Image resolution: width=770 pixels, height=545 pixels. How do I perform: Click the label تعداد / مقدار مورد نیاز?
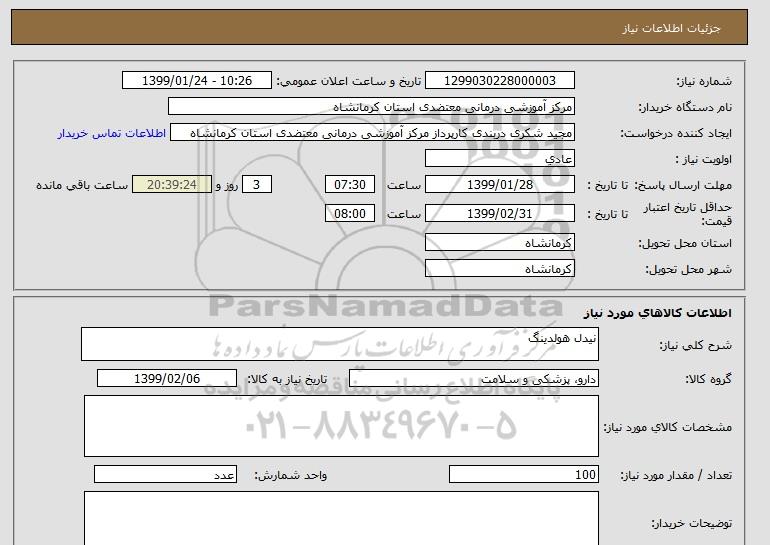point(676,475)
